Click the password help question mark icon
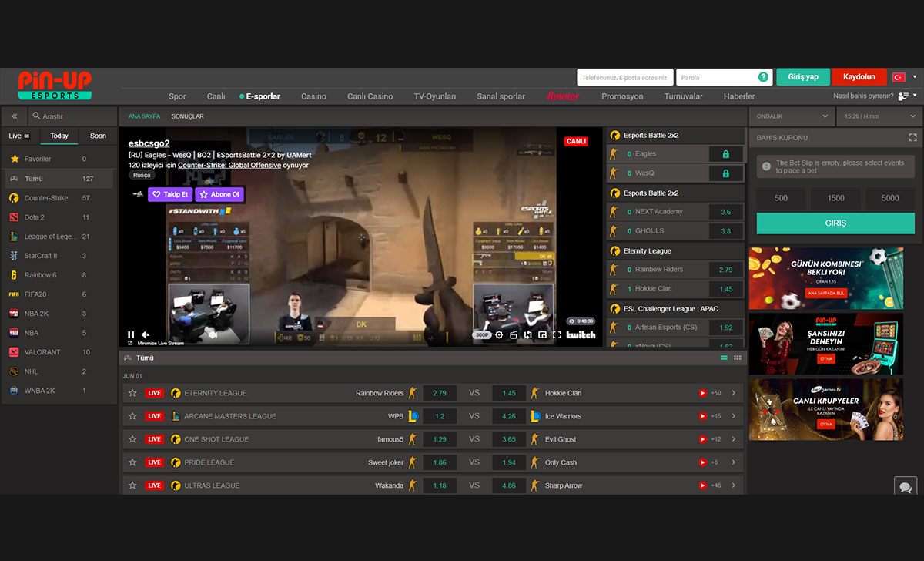This screenshot has width=924, height=561. (x=763, y=77)
